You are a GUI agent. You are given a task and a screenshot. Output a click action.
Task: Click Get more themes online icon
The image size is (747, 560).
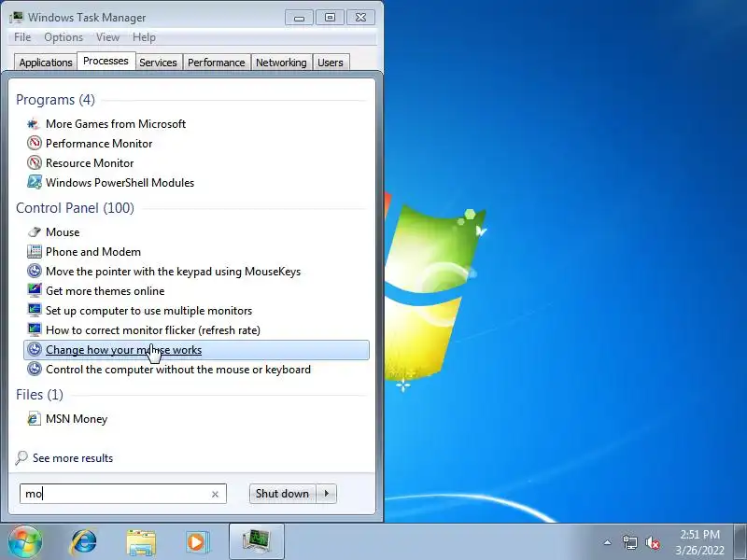(34, 290)
